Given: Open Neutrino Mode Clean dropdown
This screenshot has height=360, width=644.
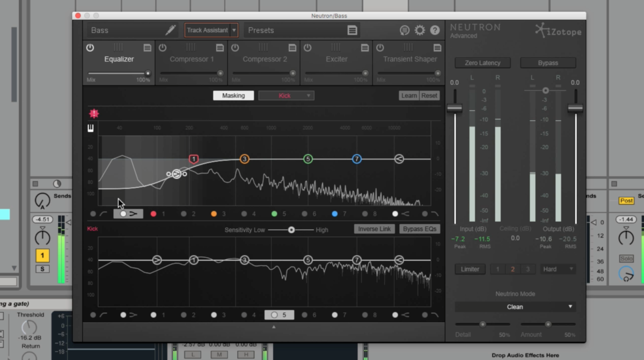Looking at the screenshot, I should click(515, 307).
